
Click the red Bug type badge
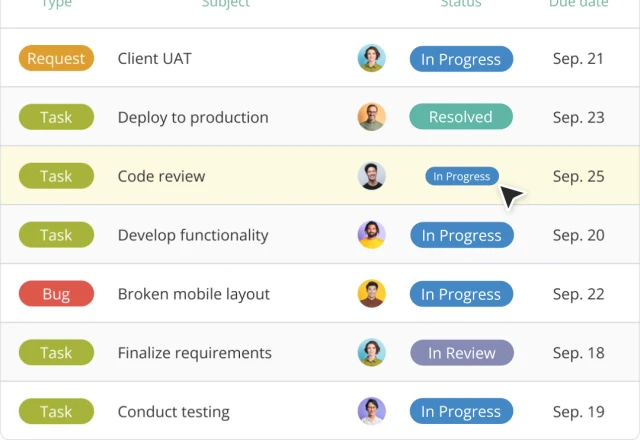click(x=56, y=294)
